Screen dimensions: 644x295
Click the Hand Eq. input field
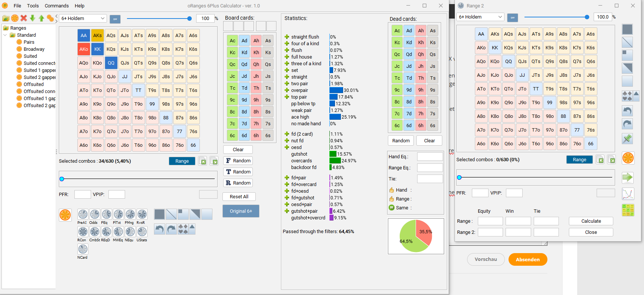430,157
